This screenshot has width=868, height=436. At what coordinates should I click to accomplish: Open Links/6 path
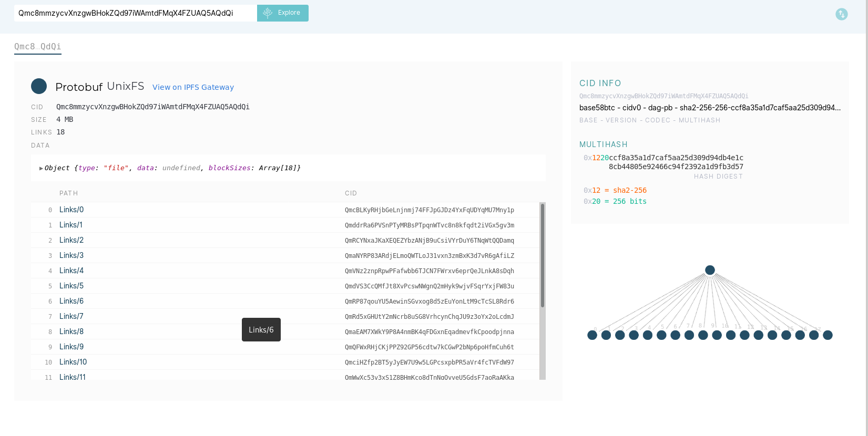72,301
